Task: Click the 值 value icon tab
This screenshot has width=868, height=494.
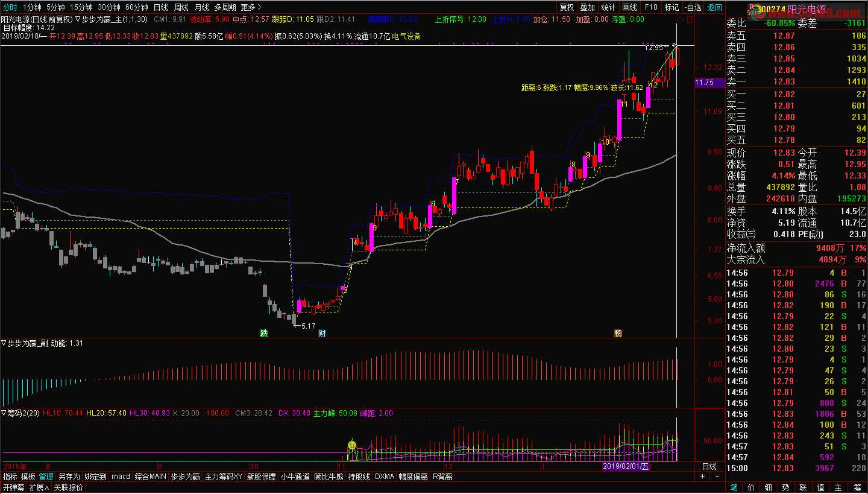Action: point(820,487)
